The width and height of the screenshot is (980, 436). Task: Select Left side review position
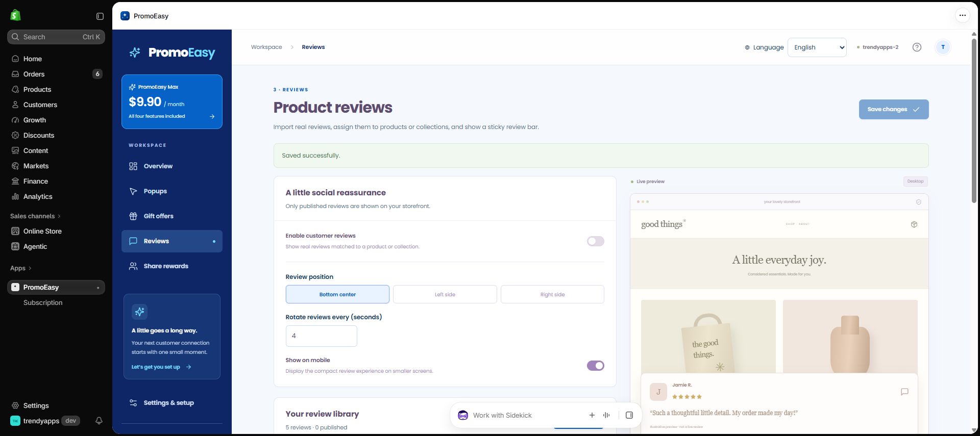(445, 294)
